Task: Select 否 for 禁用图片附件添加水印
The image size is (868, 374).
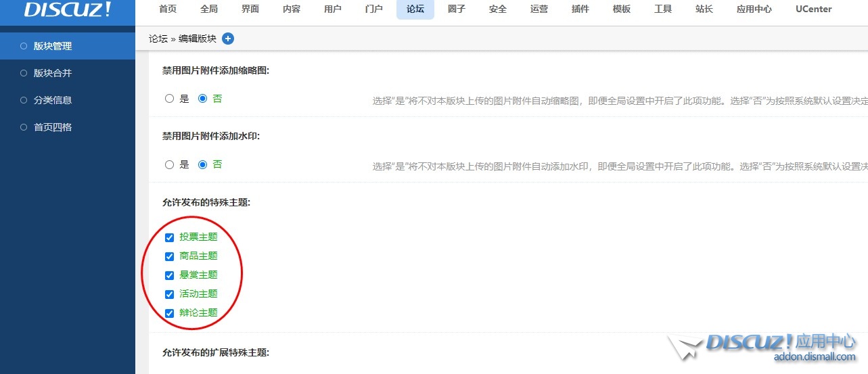Action: point(202,164)
